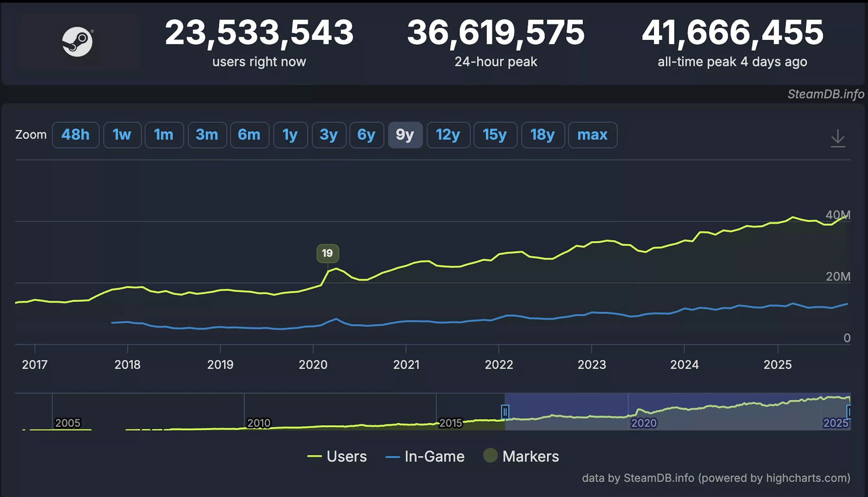Select the 6m zoom option

[x=249, y=135]
